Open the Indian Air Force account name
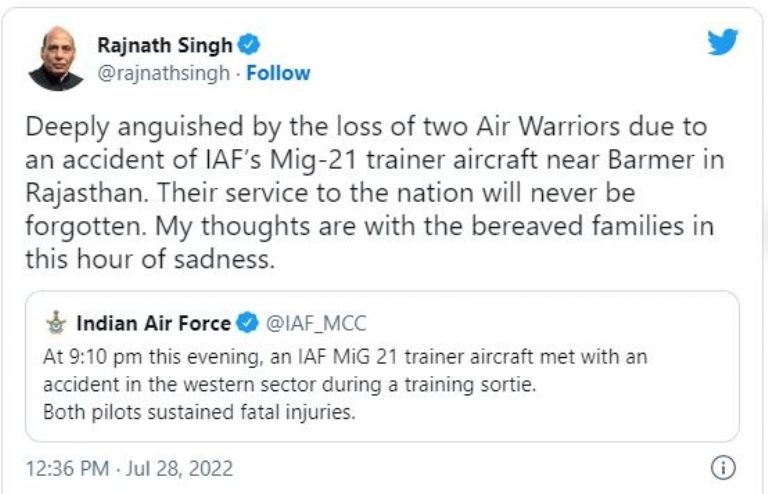Screen dimensions: 768x494 tap(153, 323)
